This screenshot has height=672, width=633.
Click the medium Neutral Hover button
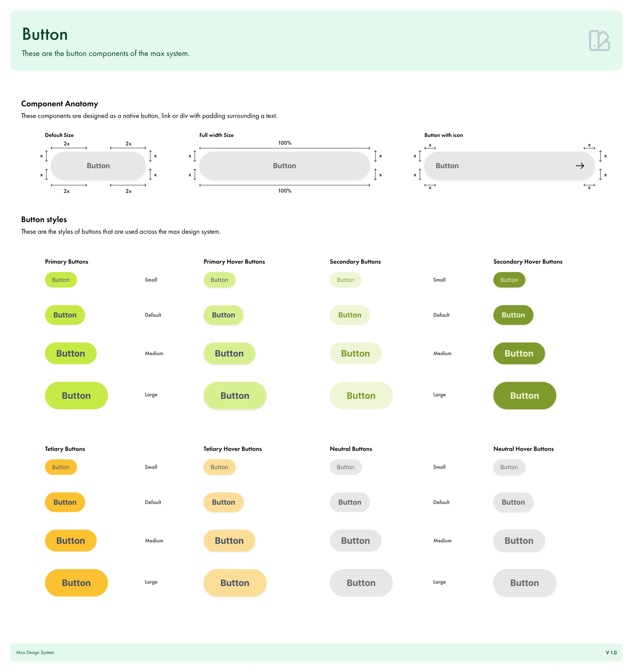tap(519, 541)
